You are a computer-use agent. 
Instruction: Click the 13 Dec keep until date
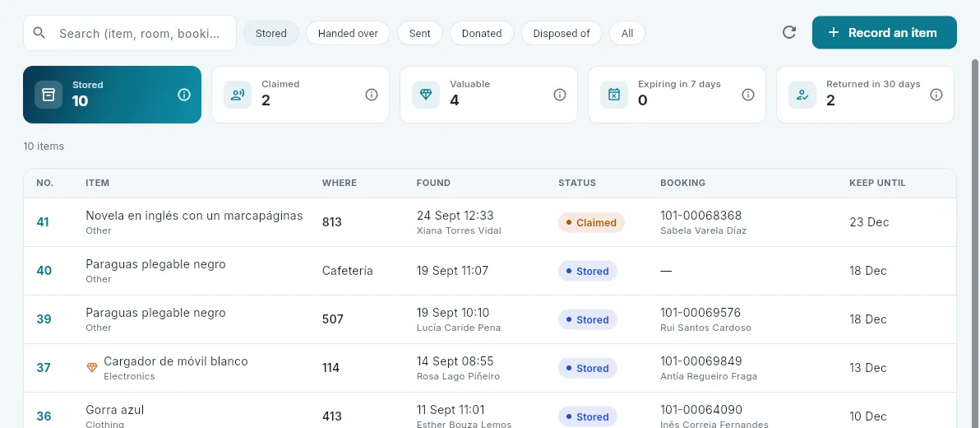(x=867, y=368)
